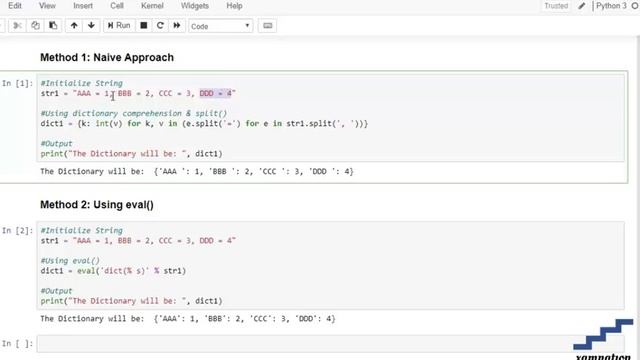Image resolution: width=640 pixels, height=360 pixels.
Task: Open the Help menu
Action: point(234,6)
